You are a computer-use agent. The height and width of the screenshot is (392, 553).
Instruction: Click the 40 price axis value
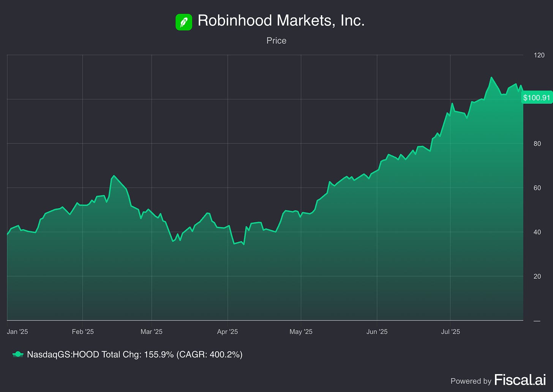pos(537,232)
